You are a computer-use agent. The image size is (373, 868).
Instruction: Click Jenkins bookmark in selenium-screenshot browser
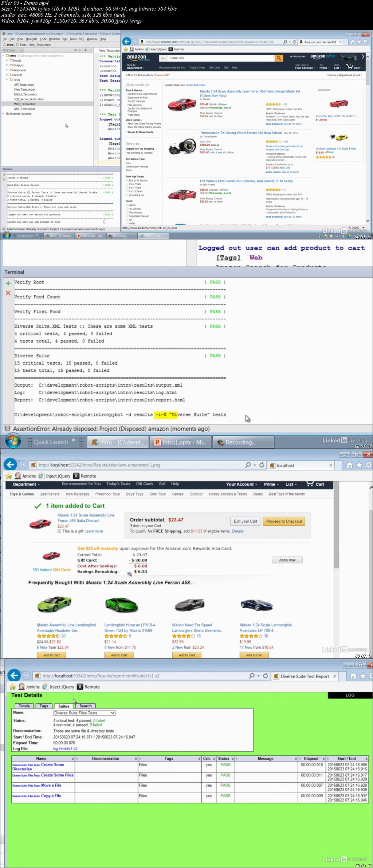pyautogui.click(x=25, y=476)
